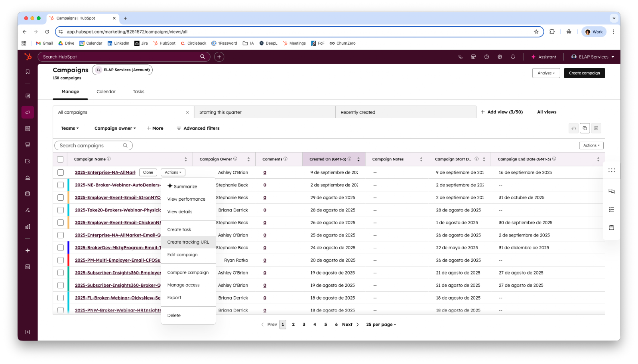Open the notifications bell
The height and width of the screenshot is (364, 638).
[513, 57]
